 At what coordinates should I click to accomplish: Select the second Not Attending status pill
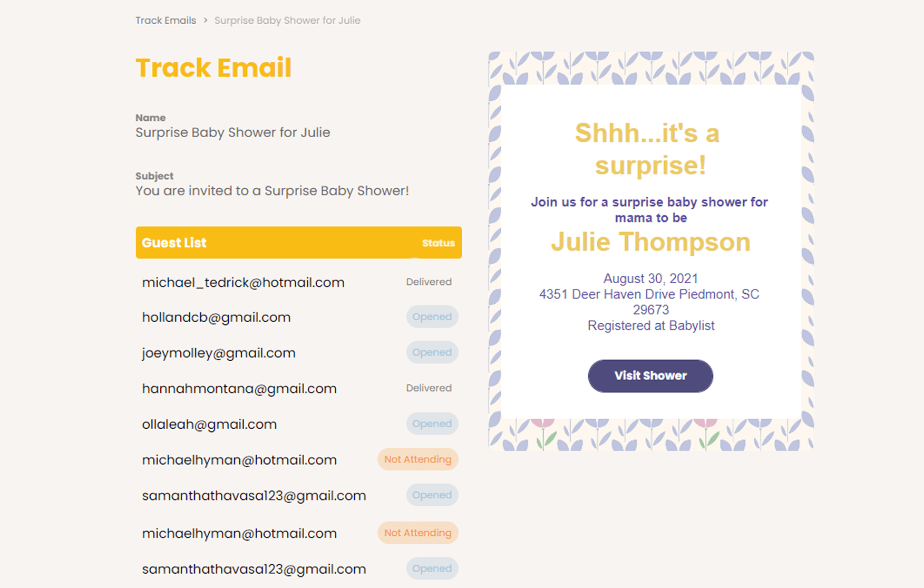pos(417,533)
